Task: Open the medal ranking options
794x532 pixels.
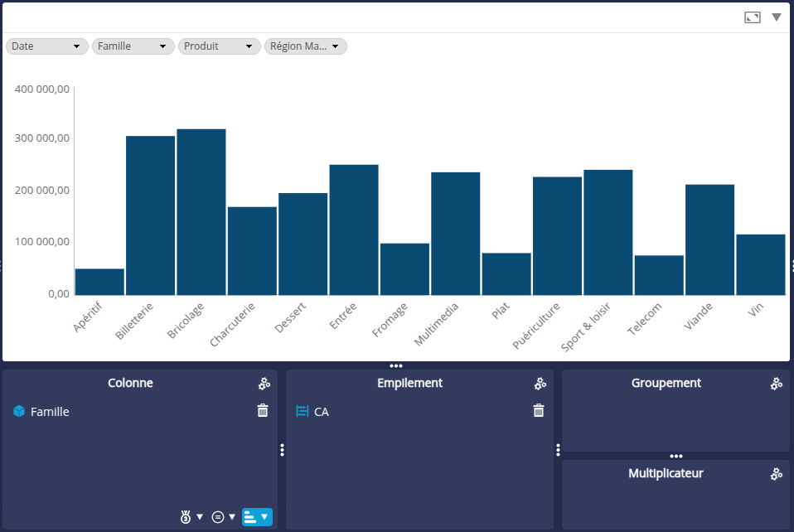Action: tap(191, 517)
